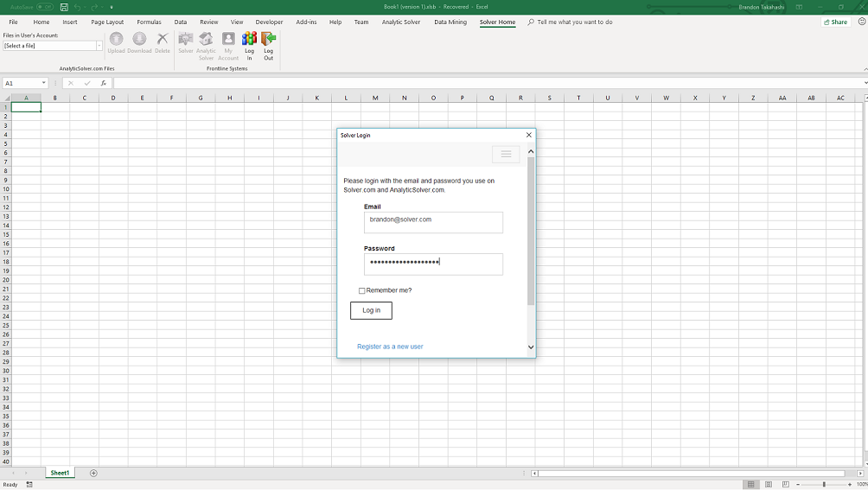Viewport: 868px width, 490px height.
Task: Click the Insert Function fx icon
Action: tap(104, 83)
